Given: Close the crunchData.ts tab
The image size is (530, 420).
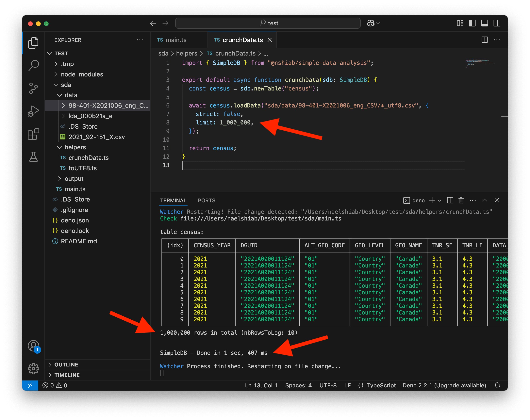Looking at the screenshot, I should coord(269,40).
